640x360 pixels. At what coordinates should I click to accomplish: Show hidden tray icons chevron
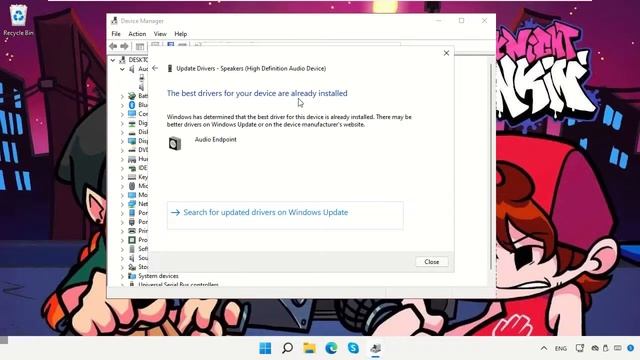click(x=544, y=348)
